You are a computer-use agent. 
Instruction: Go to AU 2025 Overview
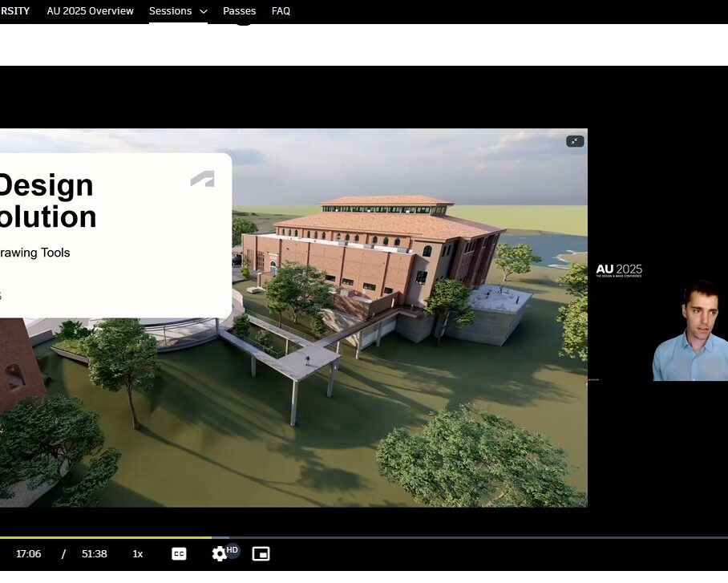(x=90, y=11)
